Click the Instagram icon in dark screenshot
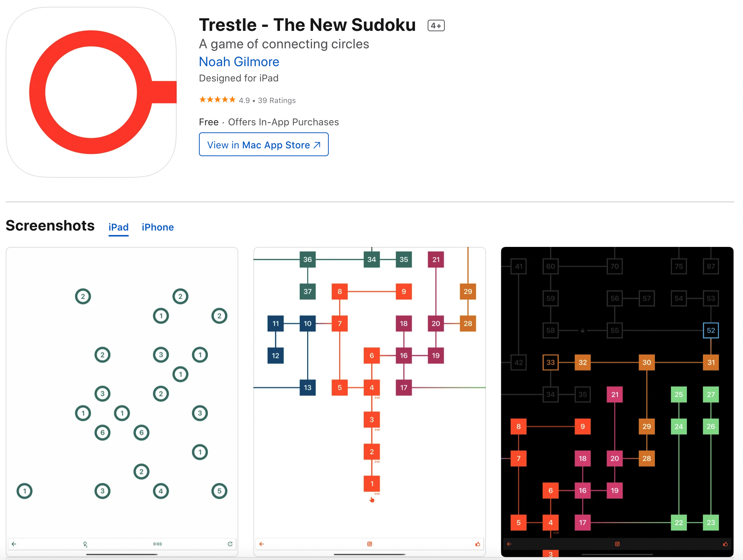The height and width of the screenshot is (560, 743). coord(617,544)
